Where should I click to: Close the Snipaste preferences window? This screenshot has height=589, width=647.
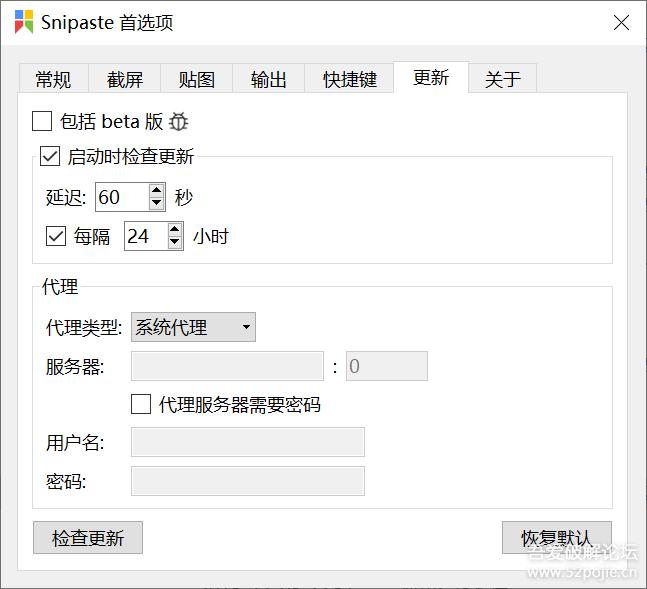[621, 23]
